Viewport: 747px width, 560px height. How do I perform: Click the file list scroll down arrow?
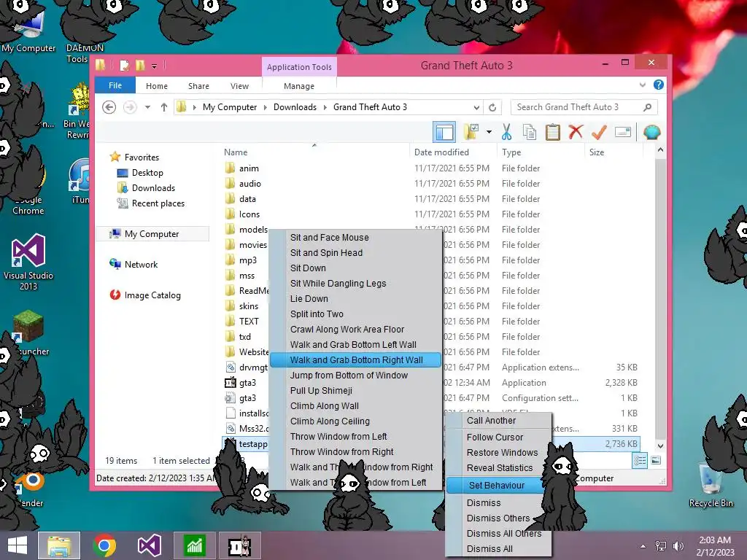click(x=660, y=446)
